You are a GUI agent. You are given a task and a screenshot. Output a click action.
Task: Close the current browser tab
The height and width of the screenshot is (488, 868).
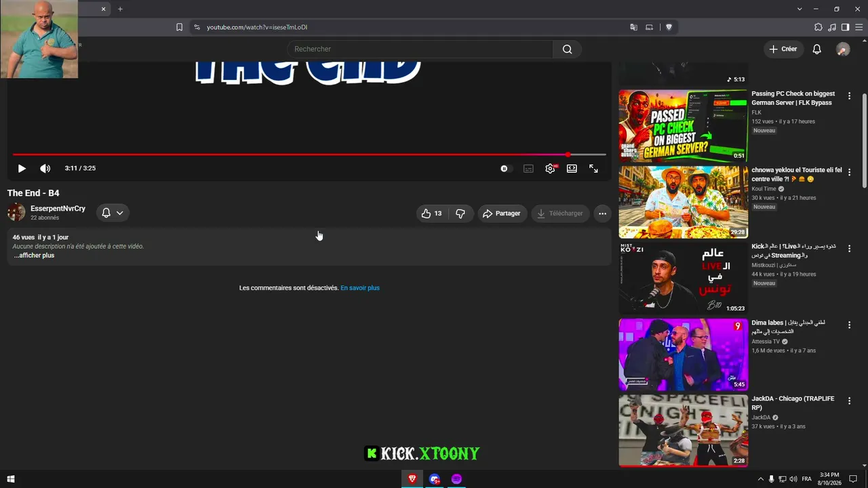point(103,9)
